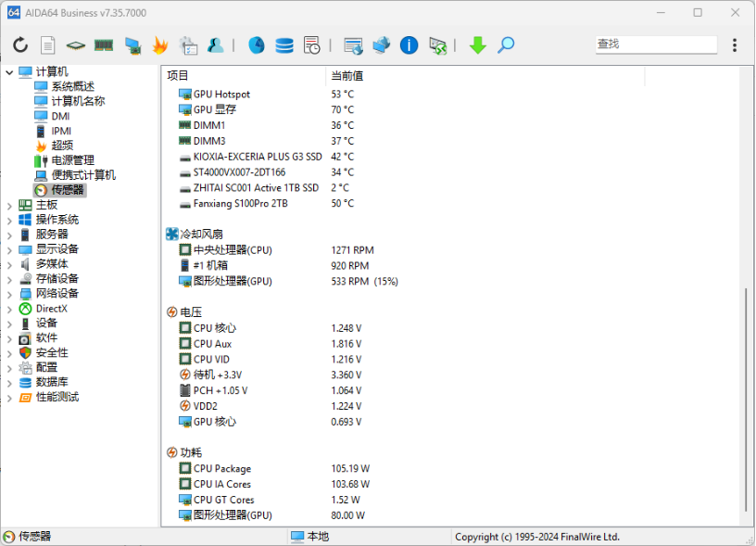Click the two linked monitors toolbar icon
756x546 pixels.
[x=382, y=45]
